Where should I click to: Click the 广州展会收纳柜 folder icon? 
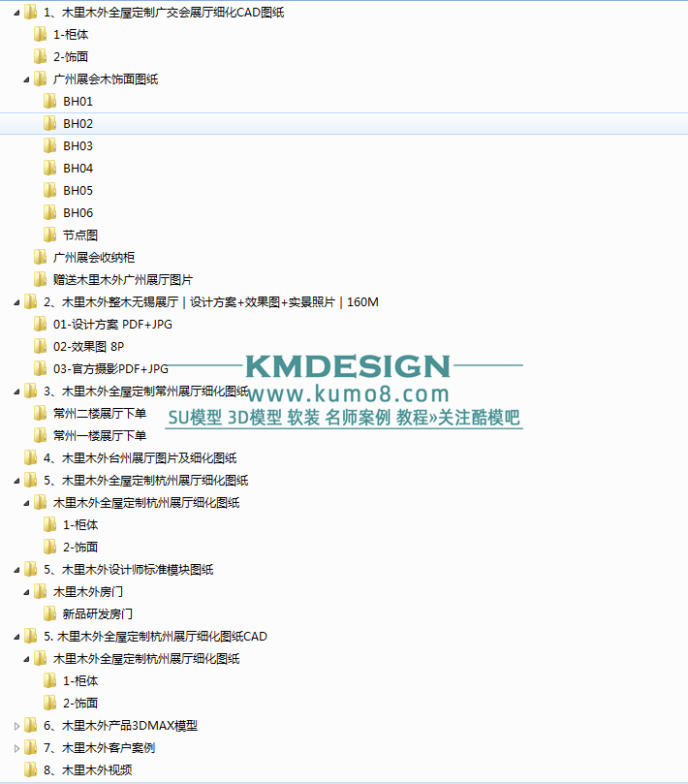coord(40,257)
